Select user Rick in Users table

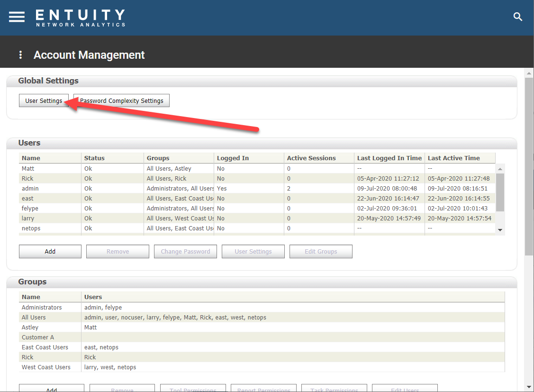click(x=257, y=178)
